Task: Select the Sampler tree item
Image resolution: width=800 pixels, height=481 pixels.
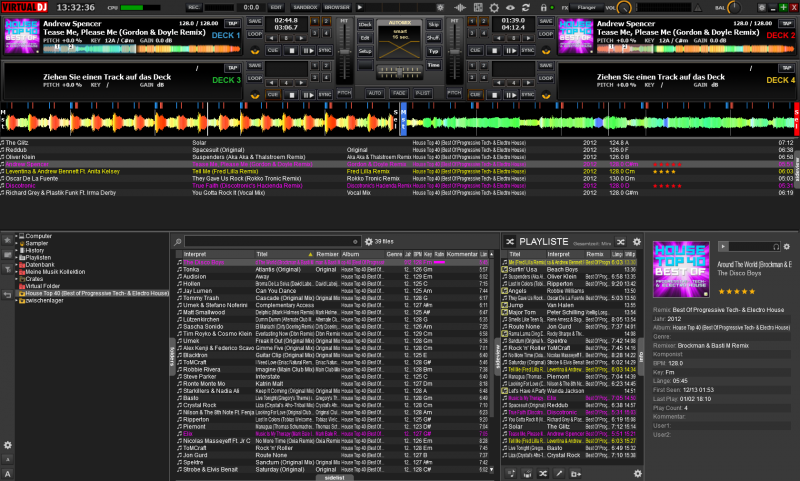Action: point(37,243)
